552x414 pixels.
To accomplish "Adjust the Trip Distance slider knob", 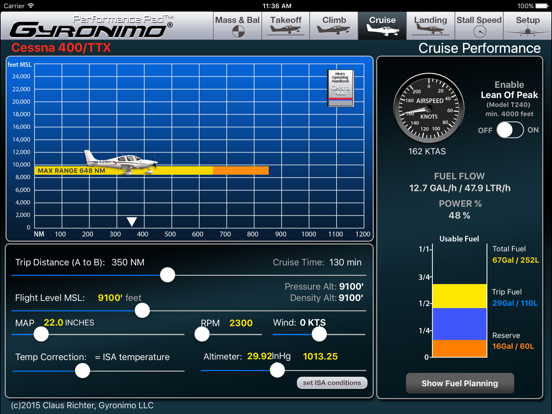I will 168,275.
